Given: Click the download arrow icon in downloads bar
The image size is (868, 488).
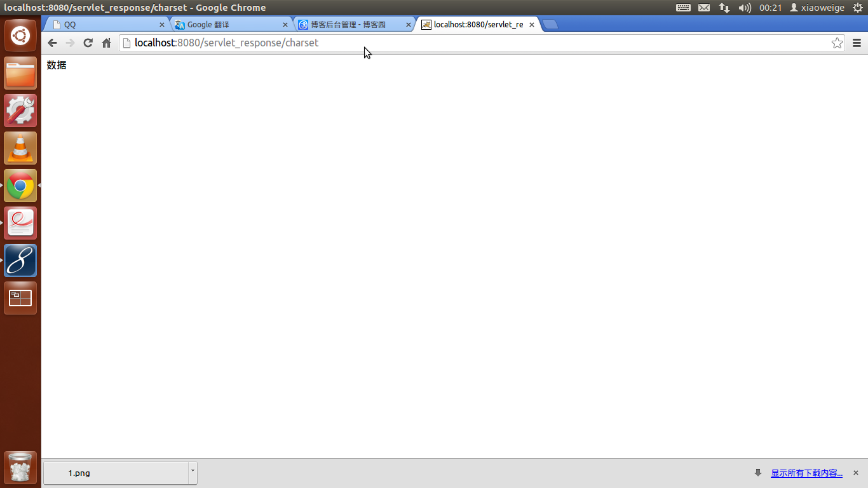Looking at the screenshot, I should coord(757,473).
